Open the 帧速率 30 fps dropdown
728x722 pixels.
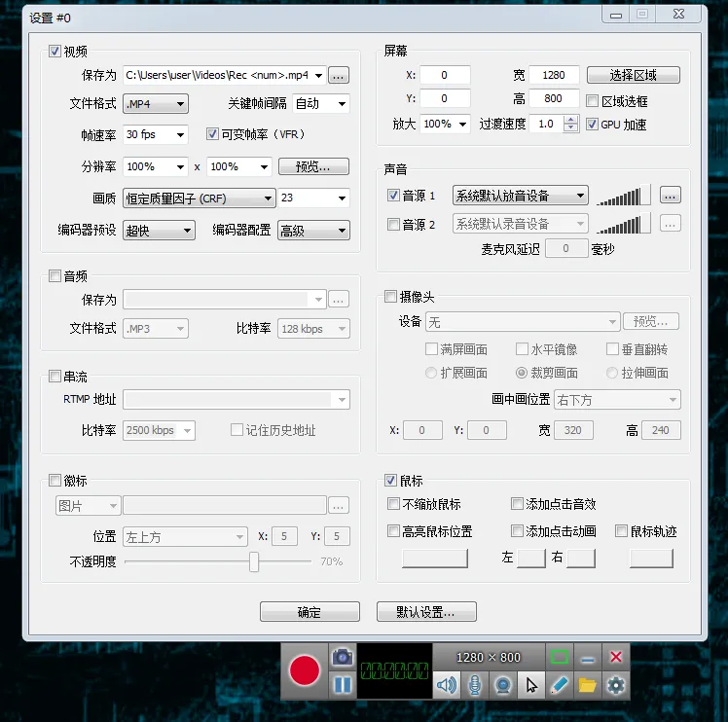click(x=156, y=134)
